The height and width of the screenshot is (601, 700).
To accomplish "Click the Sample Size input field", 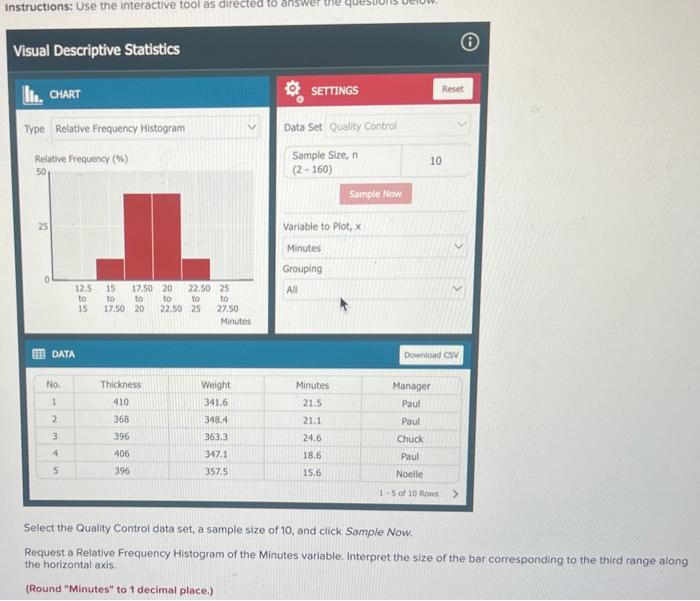I will click(435, 161).
